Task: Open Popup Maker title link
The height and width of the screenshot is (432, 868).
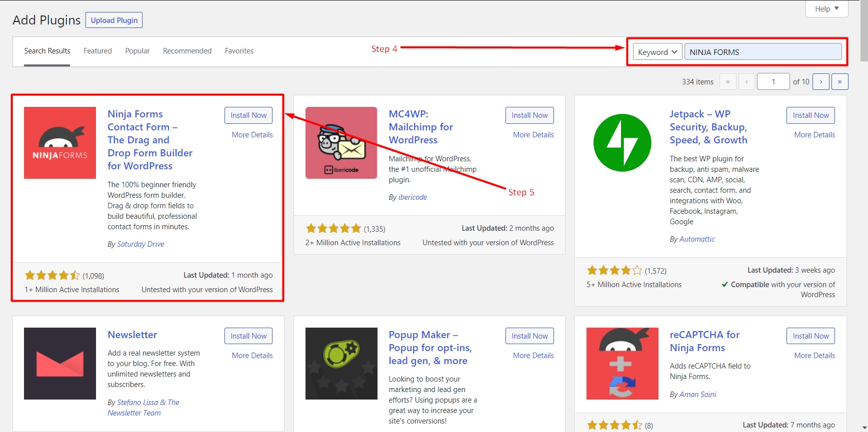Action: (x=430, y=348)
